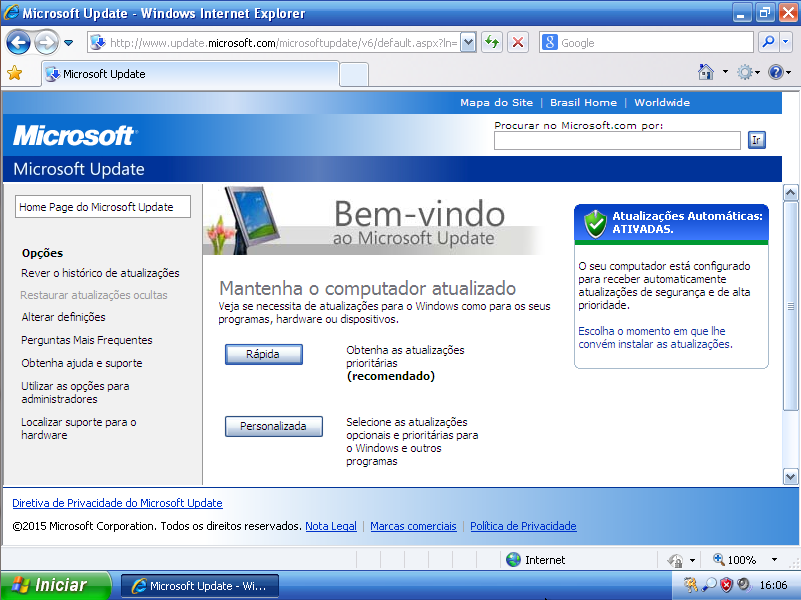Open the Brasil Home link
The height and width of the screenshot is (600, 801).
[583, 103]
